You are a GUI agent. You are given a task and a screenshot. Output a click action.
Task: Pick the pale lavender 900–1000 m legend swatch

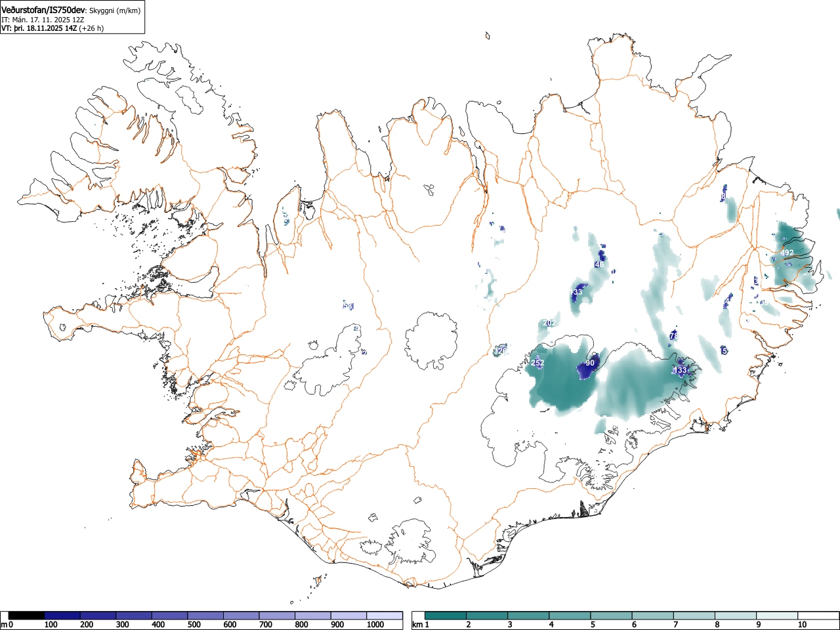click(x=348, y=616)
